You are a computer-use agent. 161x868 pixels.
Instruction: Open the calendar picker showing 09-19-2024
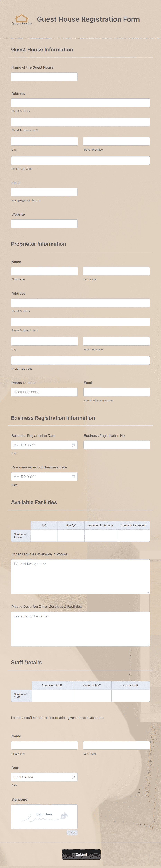tap(74, 777)
